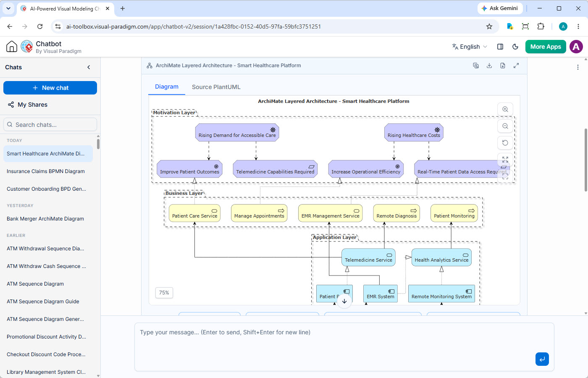Expand diagram panel to full screen
This screenshot has height=378, width=588.
coord(516,66)
